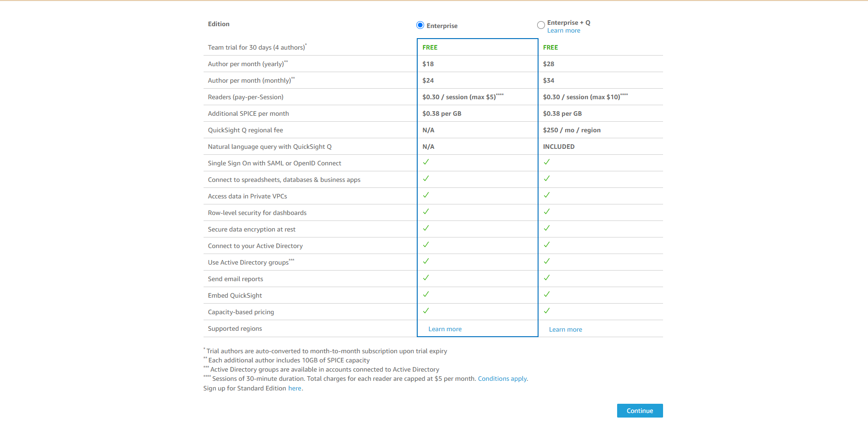Click 'Access data in Private VPCs' label
Viewport: 868px width, 435px height.
tap(247, 196)
